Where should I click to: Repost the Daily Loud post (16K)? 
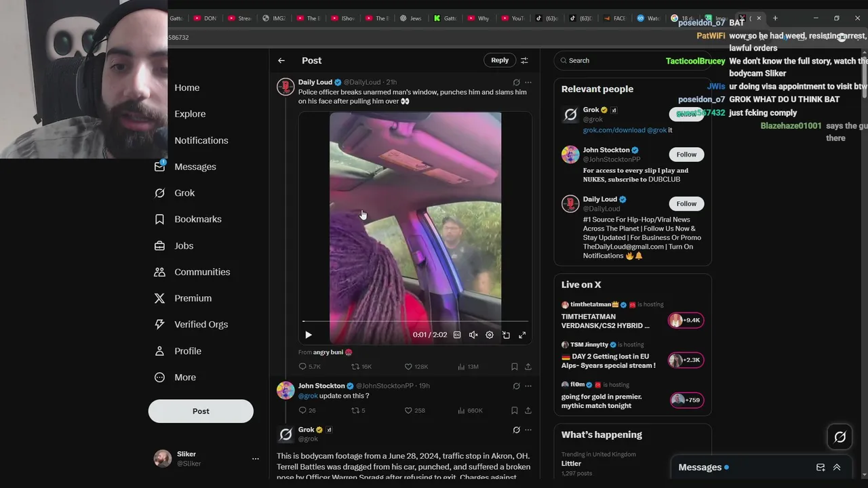361,367
